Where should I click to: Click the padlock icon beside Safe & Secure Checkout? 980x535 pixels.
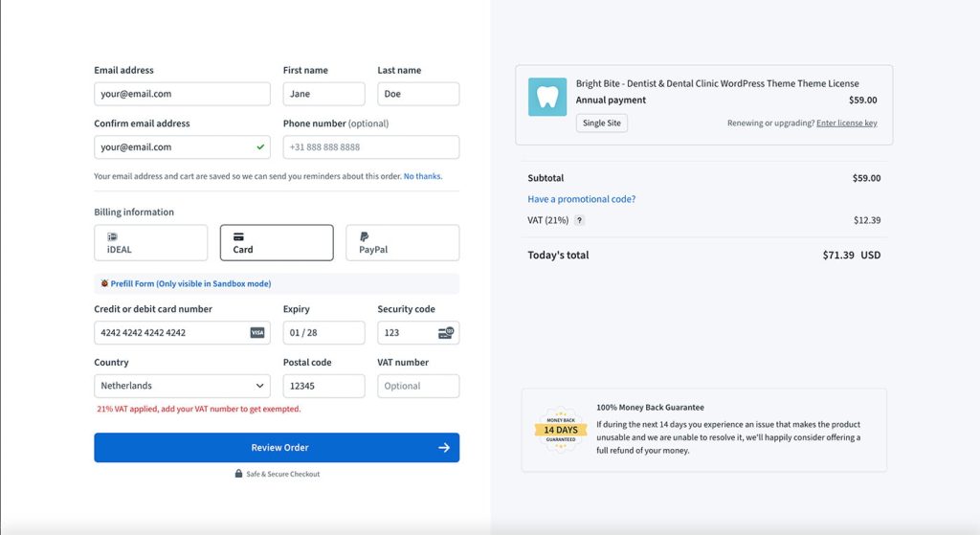238,474
